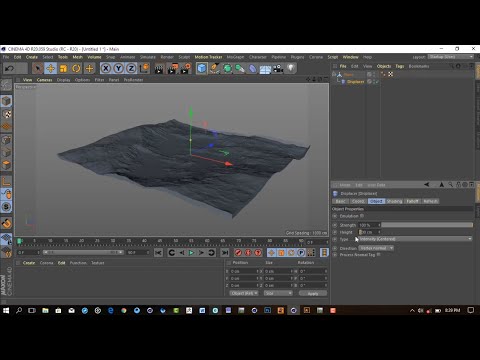
Task: Click Render to Picture Viewer icon
Action: (172, 68)
